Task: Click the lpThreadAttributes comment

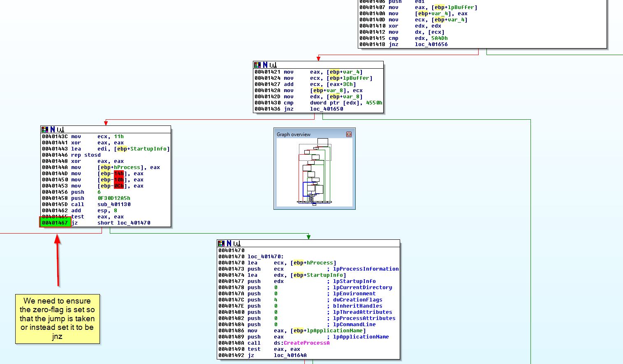Action: coord(359,312)
